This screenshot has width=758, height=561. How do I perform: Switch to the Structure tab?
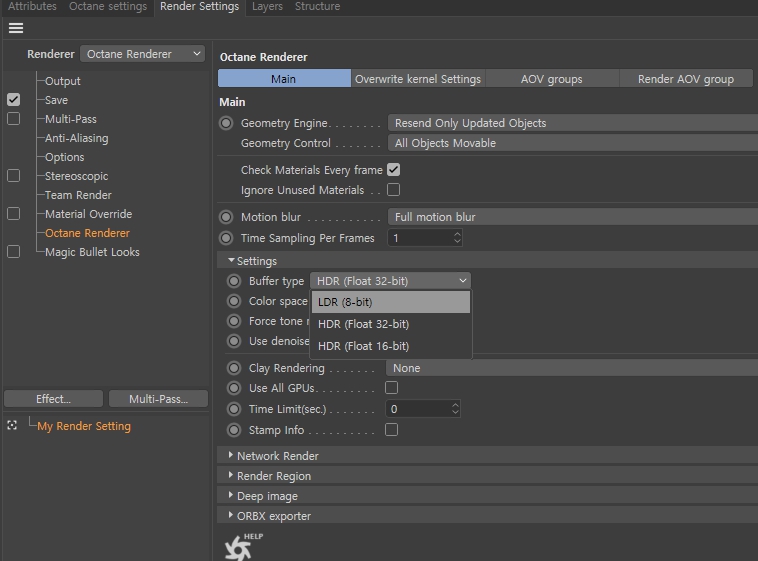317,6
